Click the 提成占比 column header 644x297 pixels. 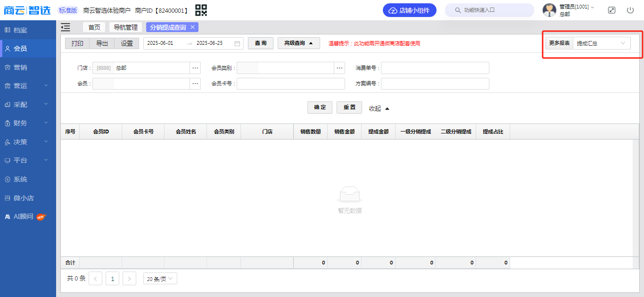(493, 132)
